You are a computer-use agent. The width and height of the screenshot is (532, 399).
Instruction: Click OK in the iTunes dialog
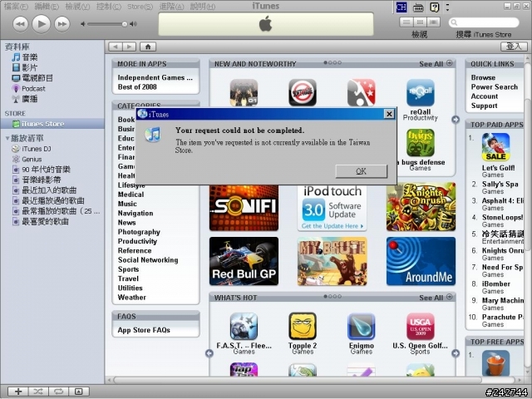point(361,171)
